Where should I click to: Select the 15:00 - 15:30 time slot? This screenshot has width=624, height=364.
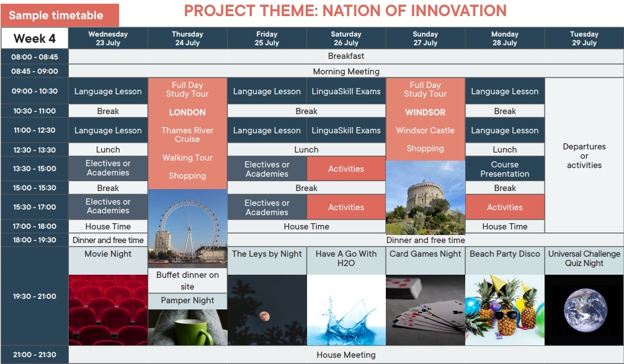[35, 187]
